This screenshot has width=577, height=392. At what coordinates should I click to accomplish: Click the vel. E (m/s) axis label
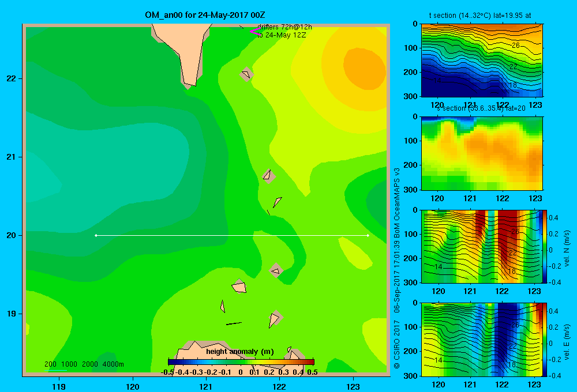coord(567,342)
